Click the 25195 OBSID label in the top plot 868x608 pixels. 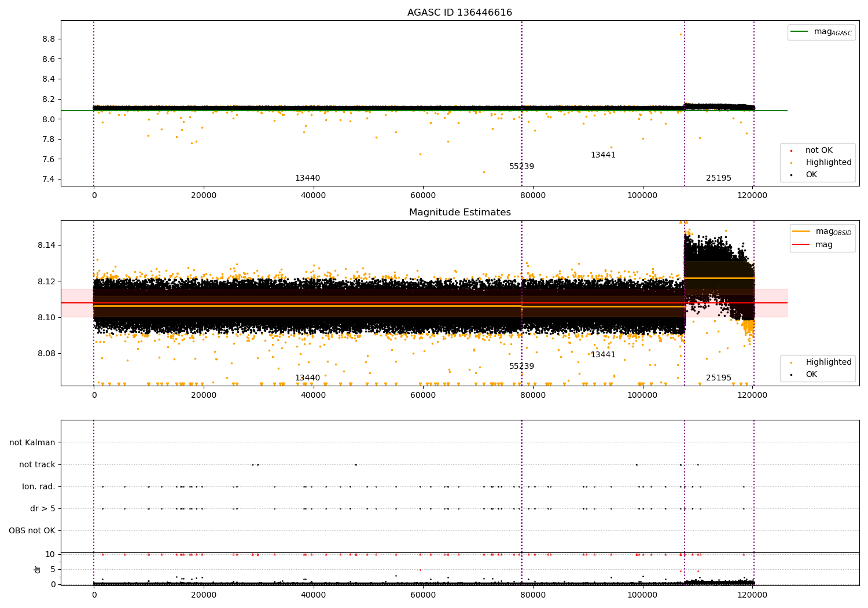click(x=719, y=178)
